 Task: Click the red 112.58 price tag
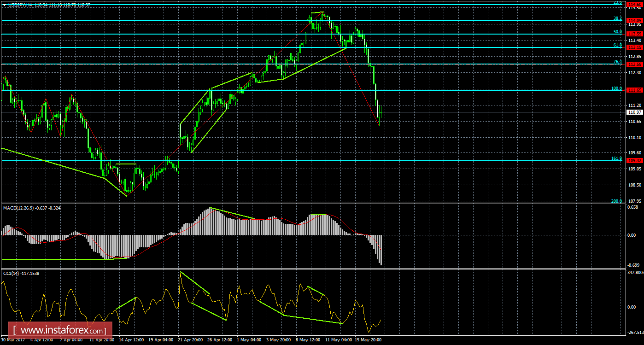coord(635,64)
